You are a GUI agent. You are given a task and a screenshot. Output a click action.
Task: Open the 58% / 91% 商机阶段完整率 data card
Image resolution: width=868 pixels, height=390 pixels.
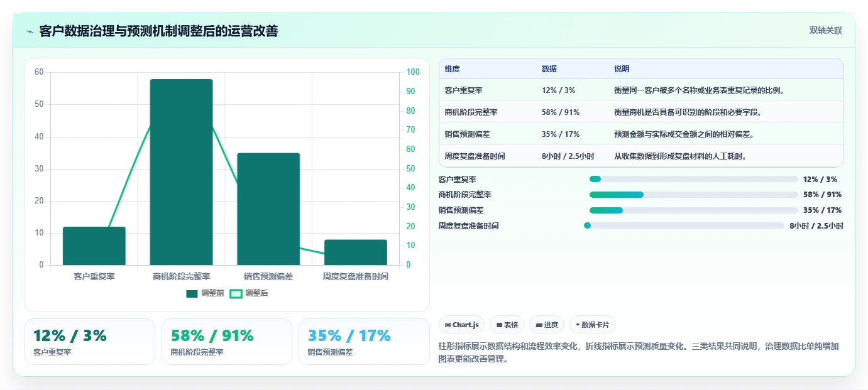227,342
